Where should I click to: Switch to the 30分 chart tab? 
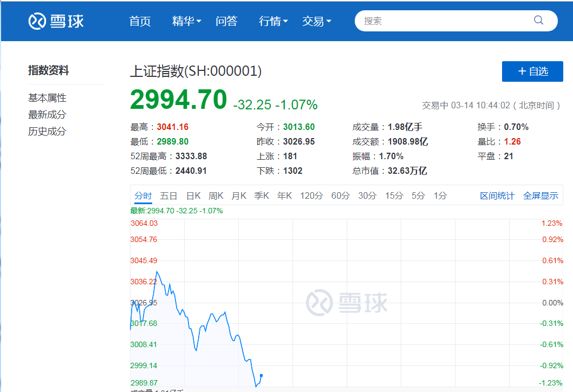[x=367, y=196]
